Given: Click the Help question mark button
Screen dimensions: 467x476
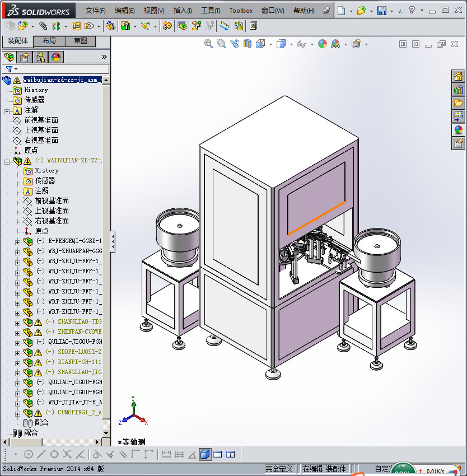Looking at the screenshot, I should 412,10.
